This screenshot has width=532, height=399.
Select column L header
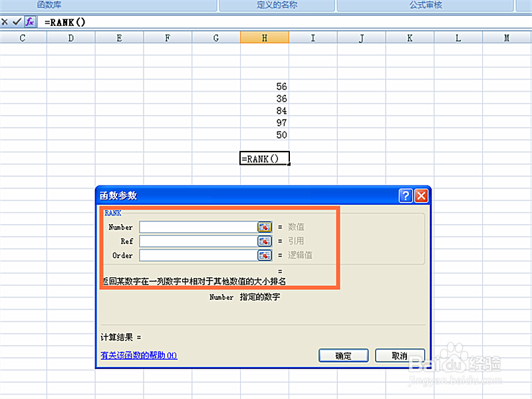tap(458, 38)
